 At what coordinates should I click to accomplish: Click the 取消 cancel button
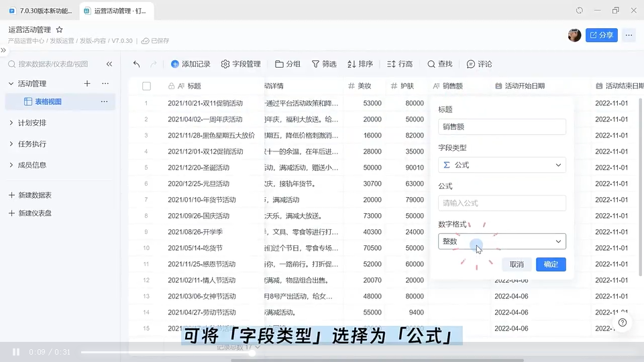click(x=517, y=264)
